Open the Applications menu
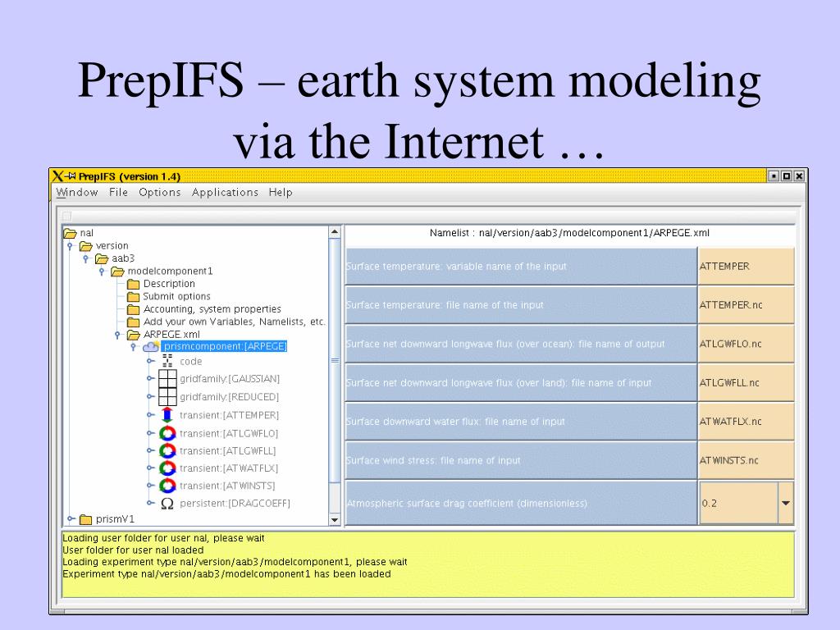 click(225, 192)
